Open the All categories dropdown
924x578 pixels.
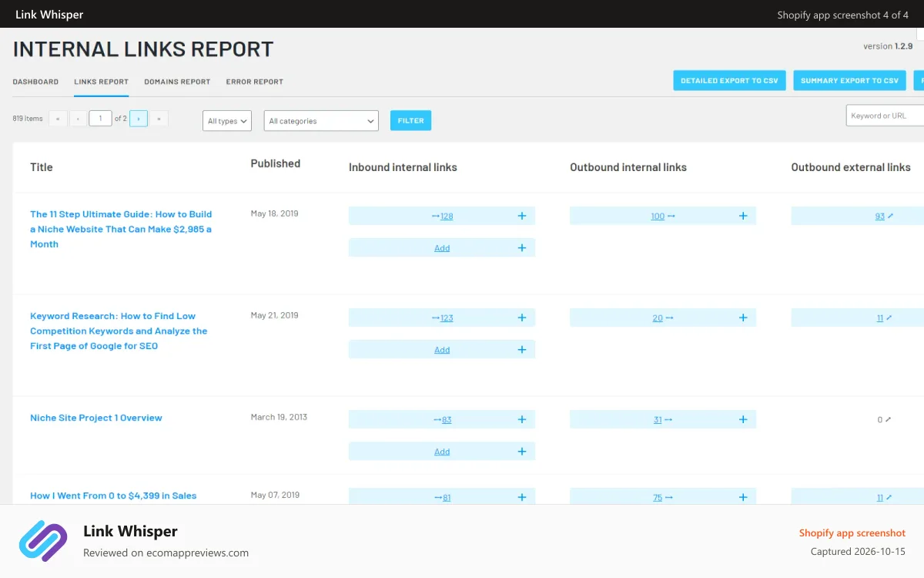tap(321, 121)
